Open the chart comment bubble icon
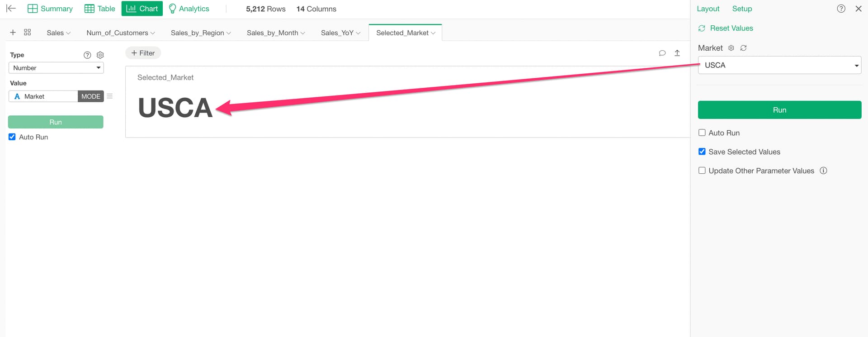 tap(662, 53)
